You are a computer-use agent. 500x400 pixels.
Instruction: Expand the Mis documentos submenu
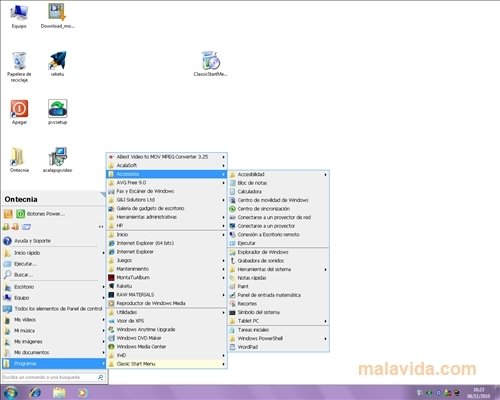53,352
